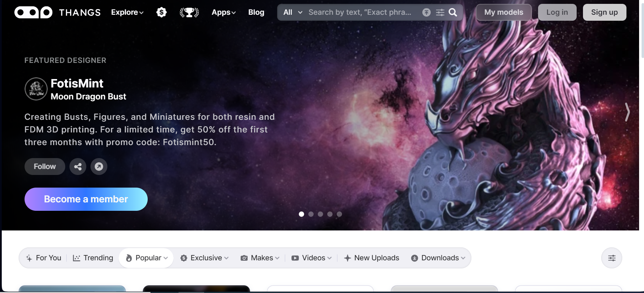Select the fifth carousel slide dot

[339, 214]
